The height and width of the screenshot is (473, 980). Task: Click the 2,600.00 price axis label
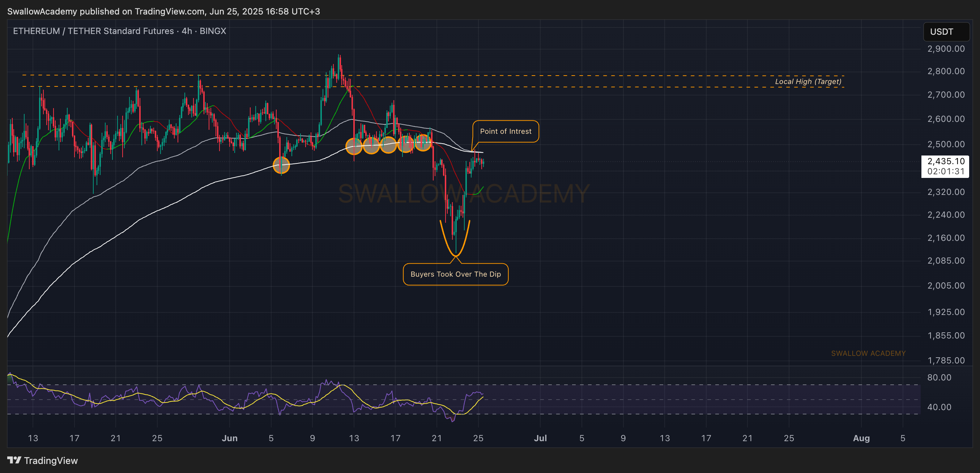click(x=946, y=119)
